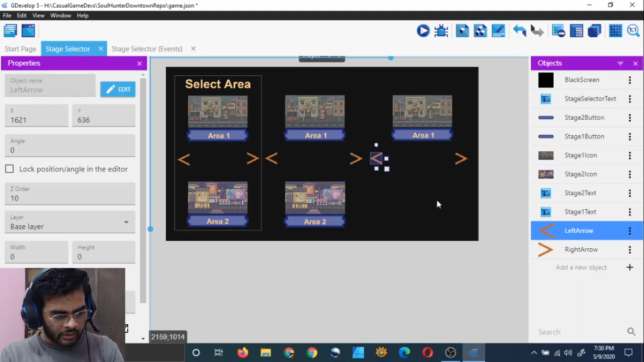Click the X position field

(x=36, y=115)
